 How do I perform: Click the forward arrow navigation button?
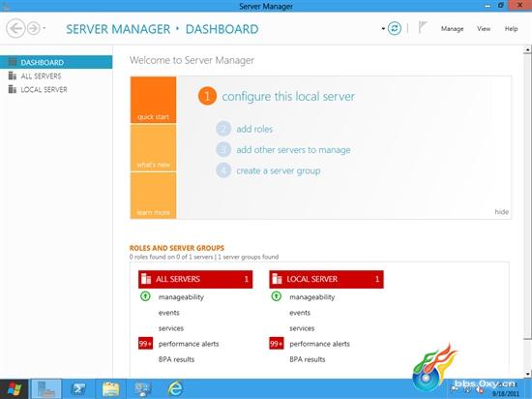(x=33, y=28)
